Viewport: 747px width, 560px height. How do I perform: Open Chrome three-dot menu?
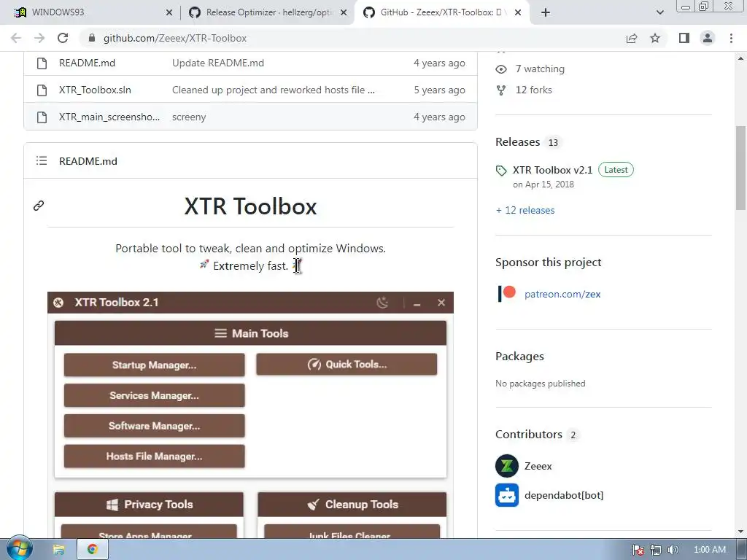click(731, 38)
